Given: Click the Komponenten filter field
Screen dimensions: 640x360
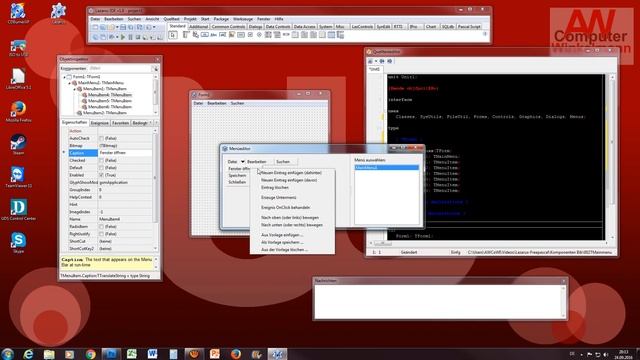Looking at the screenshot, I should tap(120, 69).
